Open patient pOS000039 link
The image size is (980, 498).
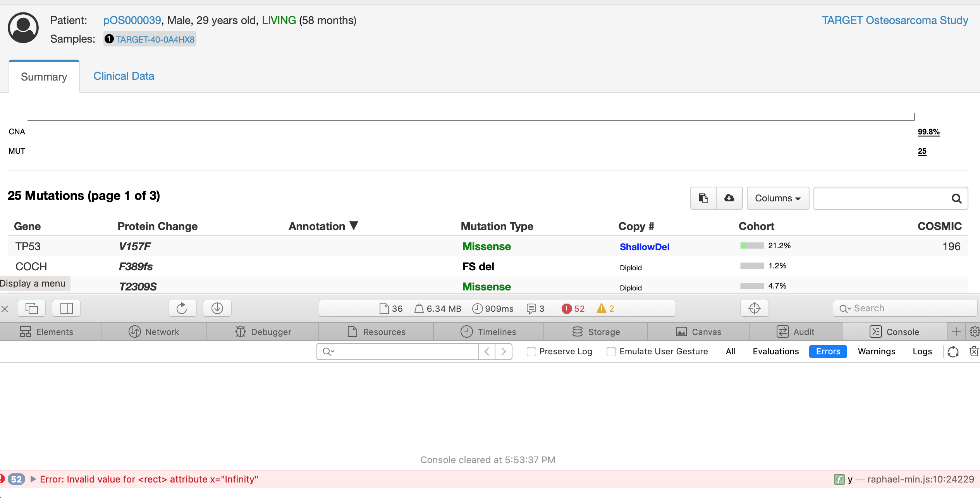(132, 20)
